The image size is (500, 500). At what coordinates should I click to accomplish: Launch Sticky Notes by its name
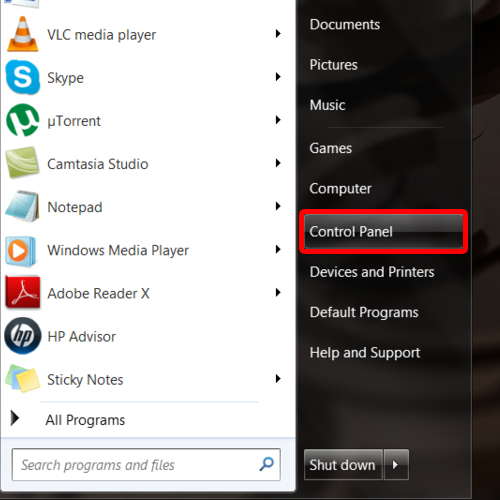85,380
